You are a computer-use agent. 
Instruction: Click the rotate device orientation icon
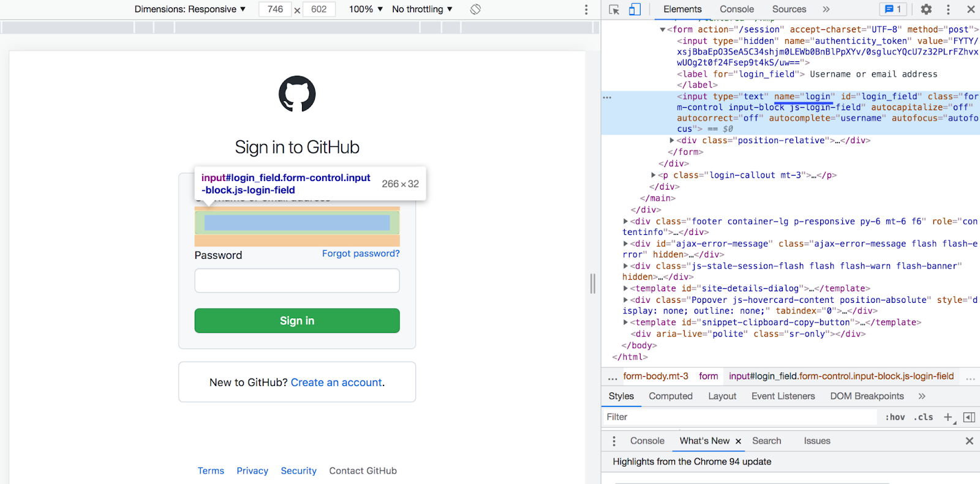(475, 9)
